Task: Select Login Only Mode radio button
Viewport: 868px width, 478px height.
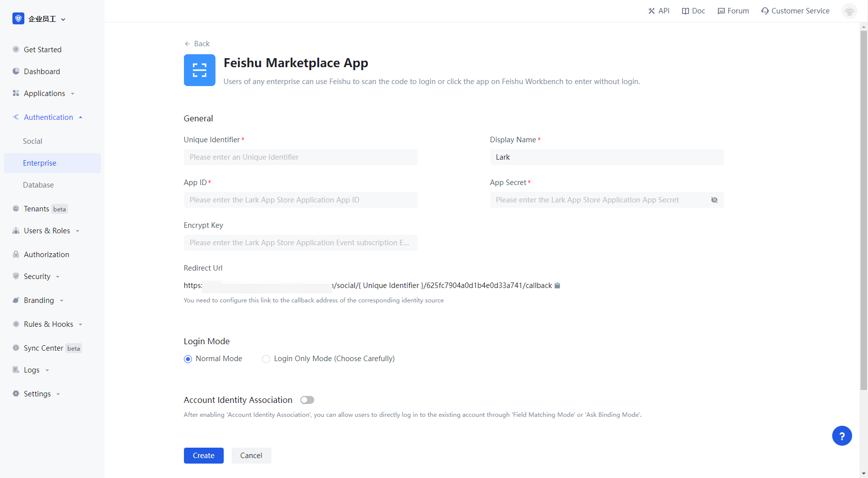Action: tap(266, 359)
